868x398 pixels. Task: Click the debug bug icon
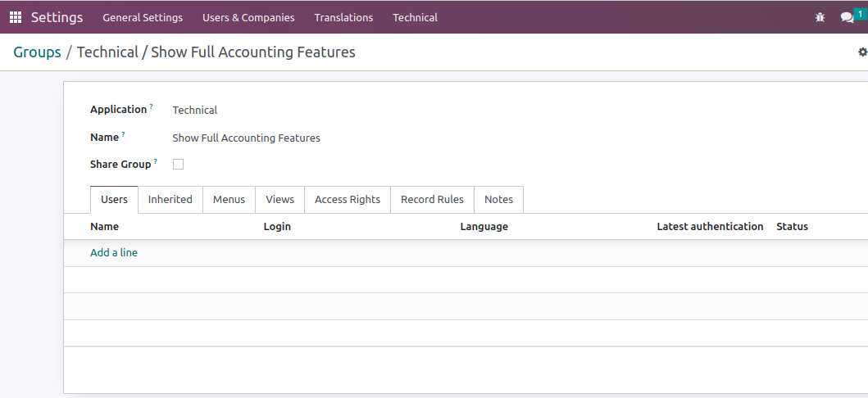[820, 17]
